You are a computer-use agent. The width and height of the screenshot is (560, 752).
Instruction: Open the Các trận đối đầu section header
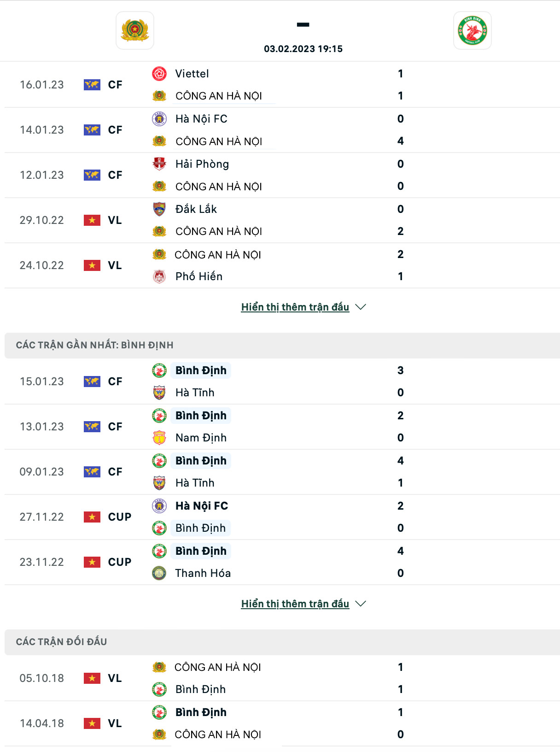(282, 642)
